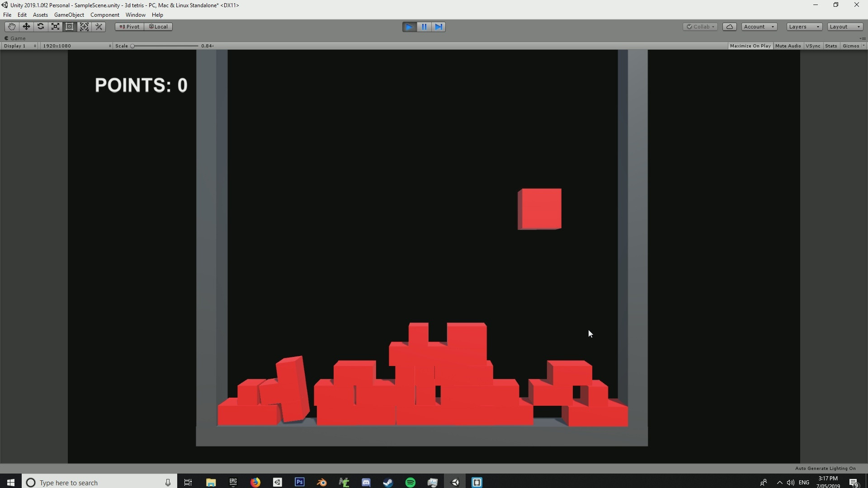Open the GameObject menu
The height and width of the screenshot is (488, 868).
coord(69,15)
